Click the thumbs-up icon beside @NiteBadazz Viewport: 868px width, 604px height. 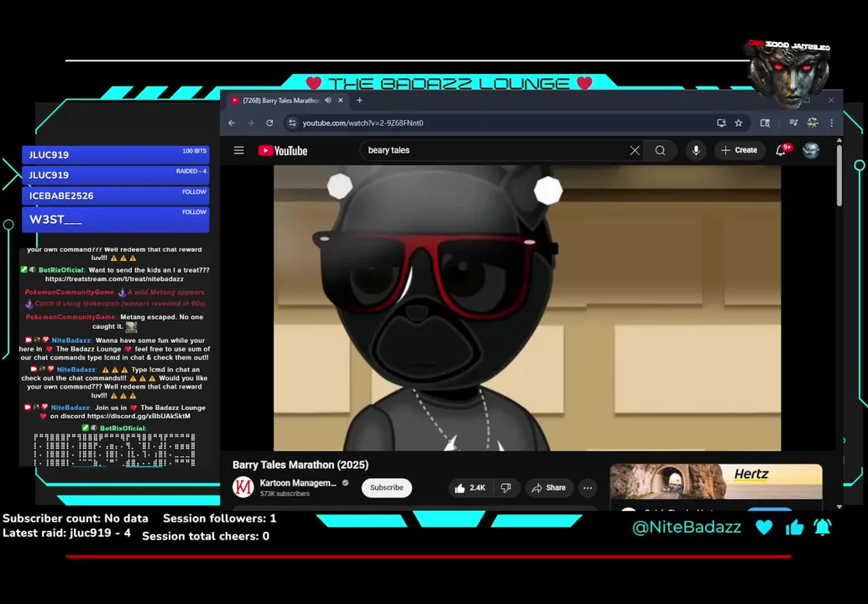(794, 527)
